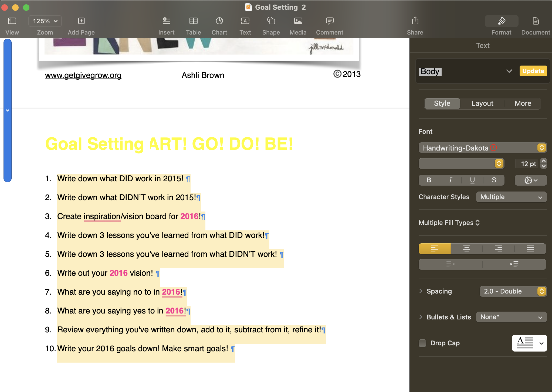Add a Comment via toolbar
This screenshot has width=552, height=392.
click(x=330, y=21)
